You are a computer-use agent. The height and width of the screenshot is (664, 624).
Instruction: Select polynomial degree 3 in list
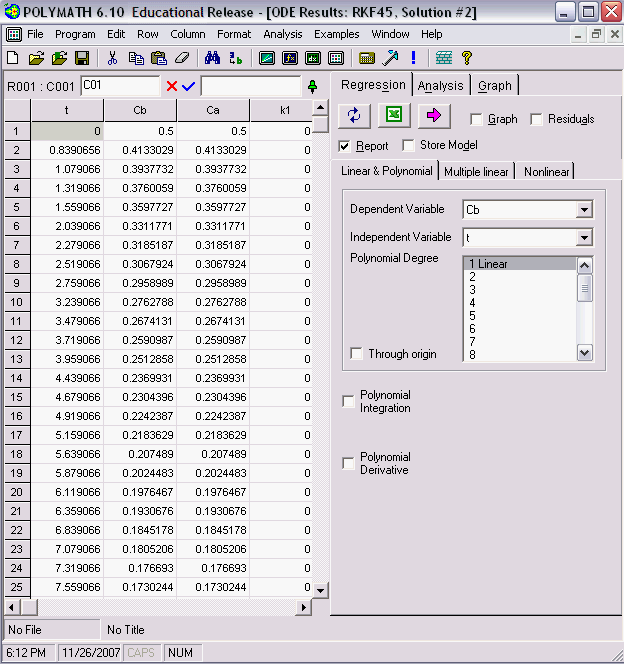[x=472, y=290]
